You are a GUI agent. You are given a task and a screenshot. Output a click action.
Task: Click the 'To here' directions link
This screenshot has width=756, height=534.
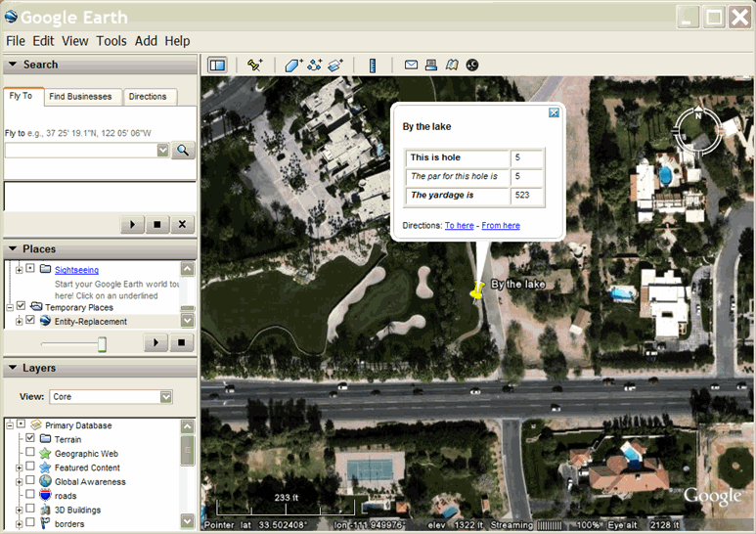click(459, 226)
